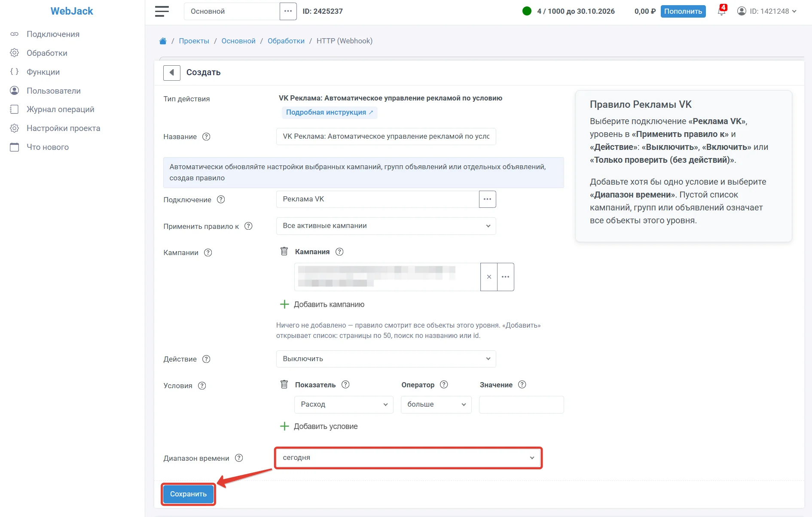The width and height of the screenshot is (812, 517).
Task: Toggle the hamburger sidebar menu
Action: pos(162,11)
